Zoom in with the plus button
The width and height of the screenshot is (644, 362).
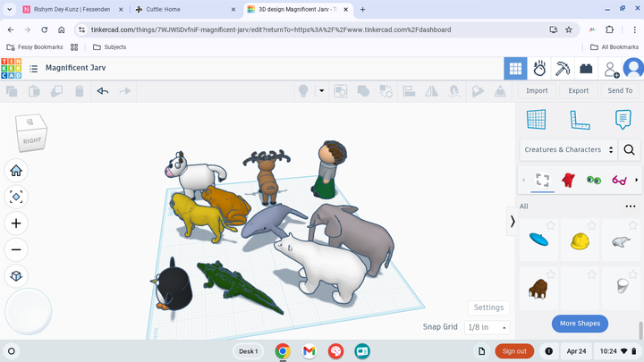[16, 223]
